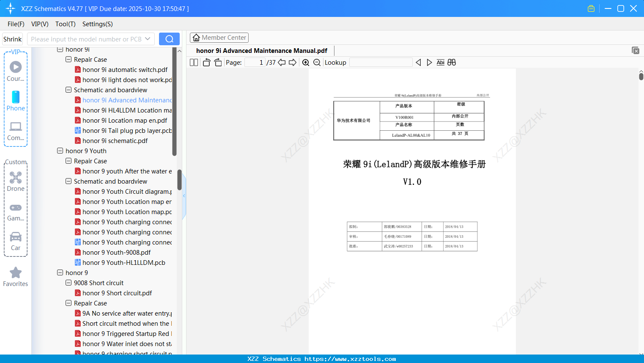
Task: Open honor 9i automatic switch.pdf
Action: pos(125,70)
